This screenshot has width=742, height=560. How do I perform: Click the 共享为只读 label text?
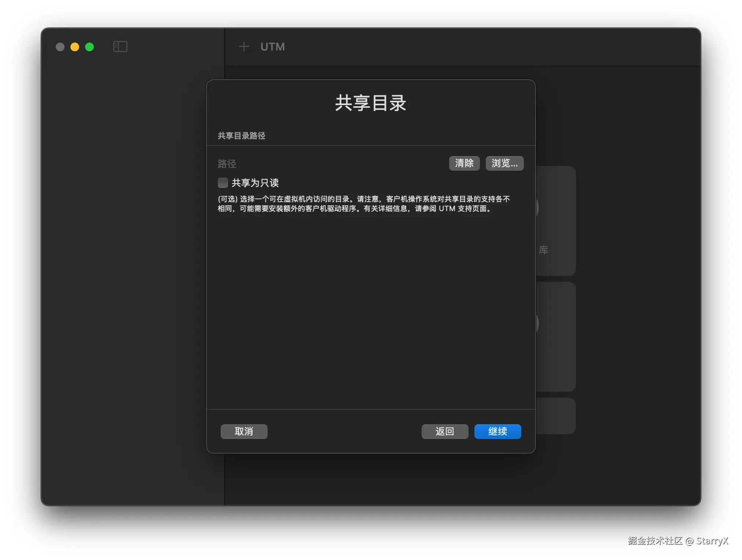click(255, 183)
